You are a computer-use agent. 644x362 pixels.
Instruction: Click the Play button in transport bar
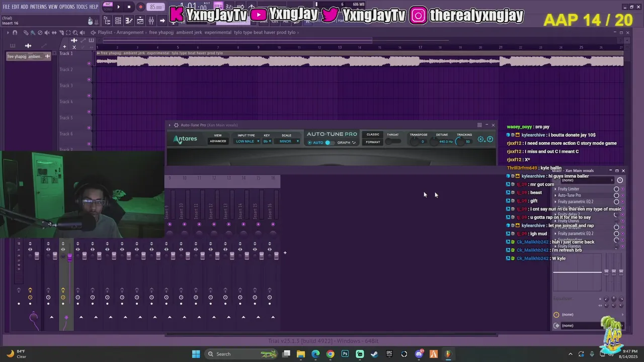[x=118, y=7]
